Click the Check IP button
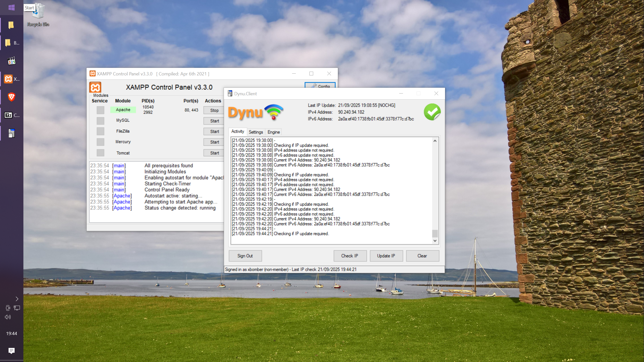Screen dimensions: 644x362 (x=350, y=256)
